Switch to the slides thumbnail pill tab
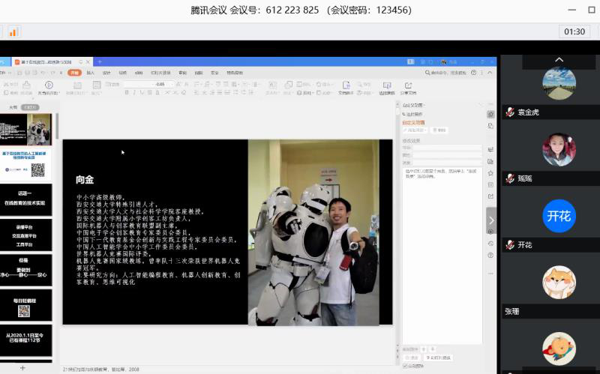Screen dimensions: 600x374 tap(30, 107)
